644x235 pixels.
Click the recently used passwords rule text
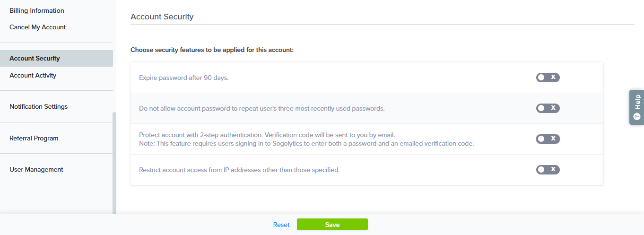pos(262,108)
